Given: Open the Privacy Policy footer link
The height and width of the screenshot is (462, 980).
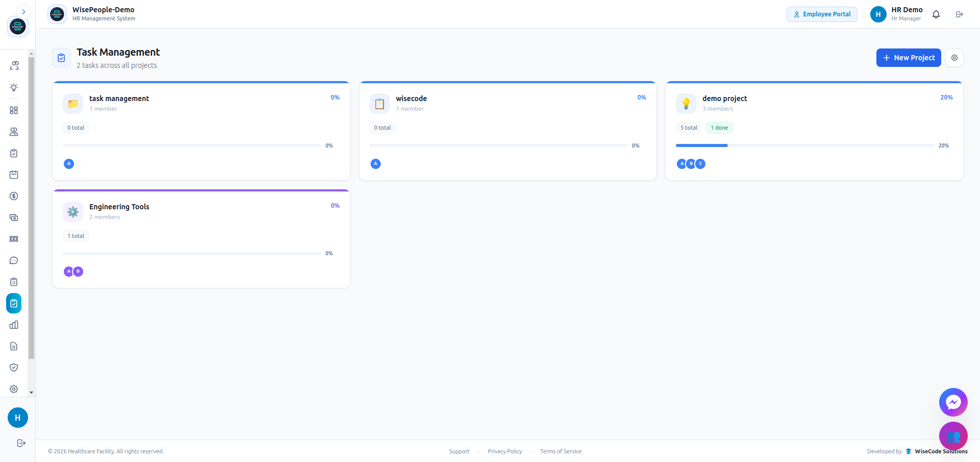Looking at the screenshot, I should click(505, 451).
